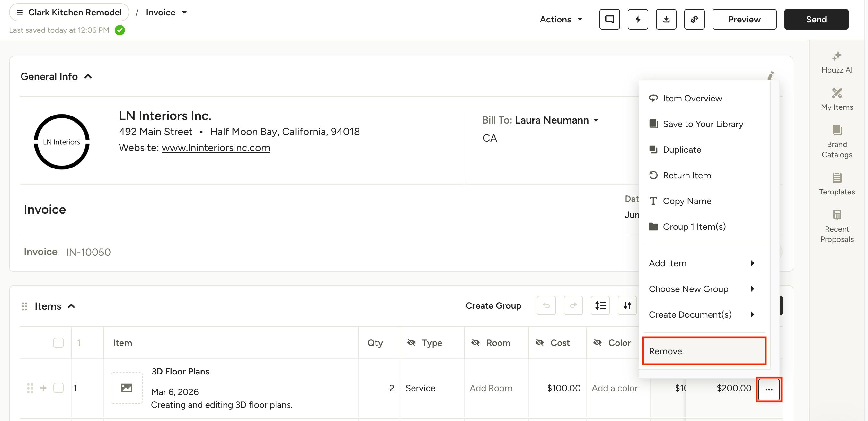868x421 pixels.
Task: Click Remove in the context menu
Action: click(704, 351)
